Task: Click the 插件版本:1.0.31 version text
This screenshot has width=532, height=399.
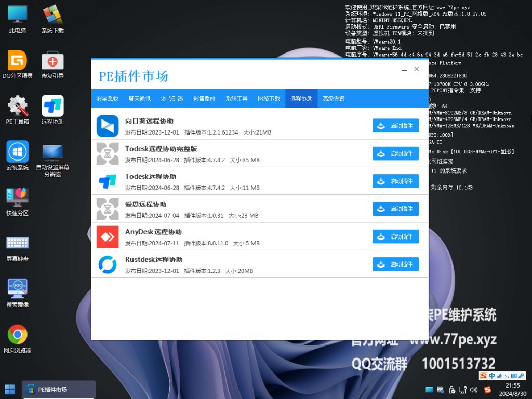Action: click(204, 216)
